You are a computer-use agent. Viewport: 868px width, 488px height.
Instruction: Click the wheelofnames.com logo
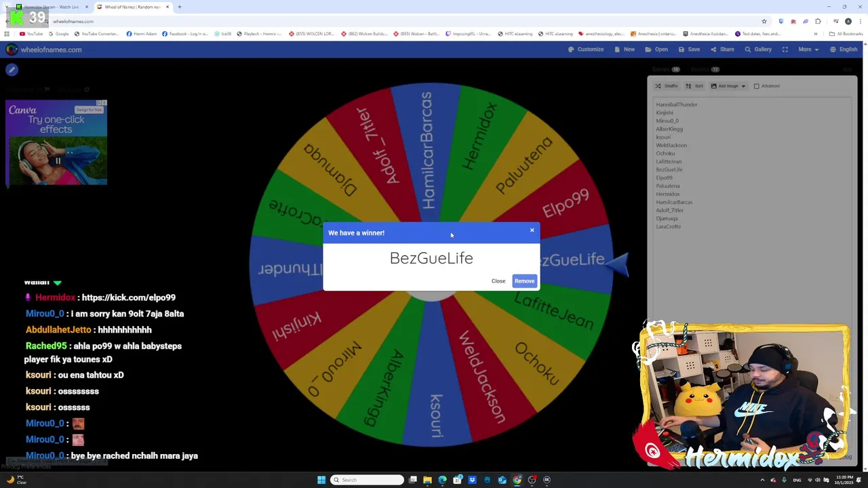click(43, 49)
